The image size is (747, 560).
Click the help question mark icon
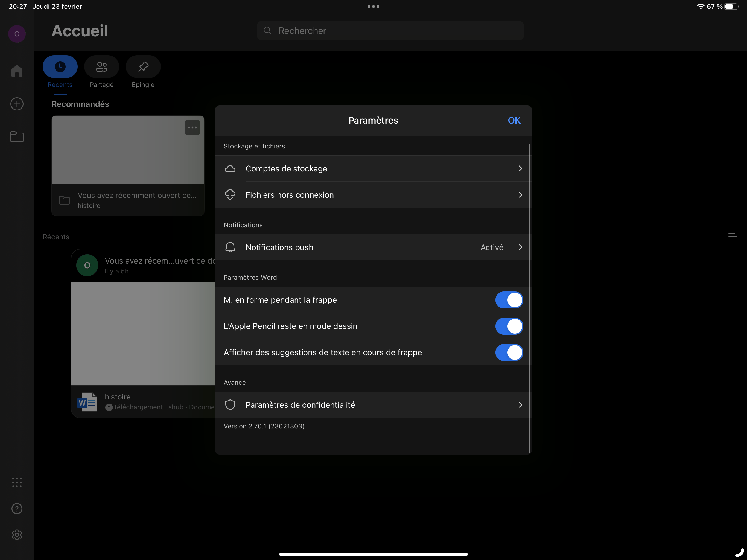point(17,508)
